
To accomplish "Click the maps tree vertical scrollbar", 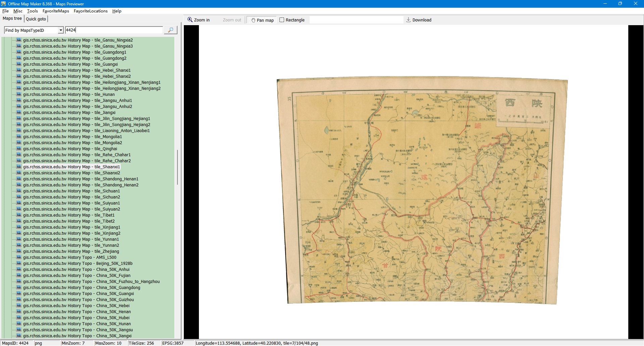I will pos(177,168).
